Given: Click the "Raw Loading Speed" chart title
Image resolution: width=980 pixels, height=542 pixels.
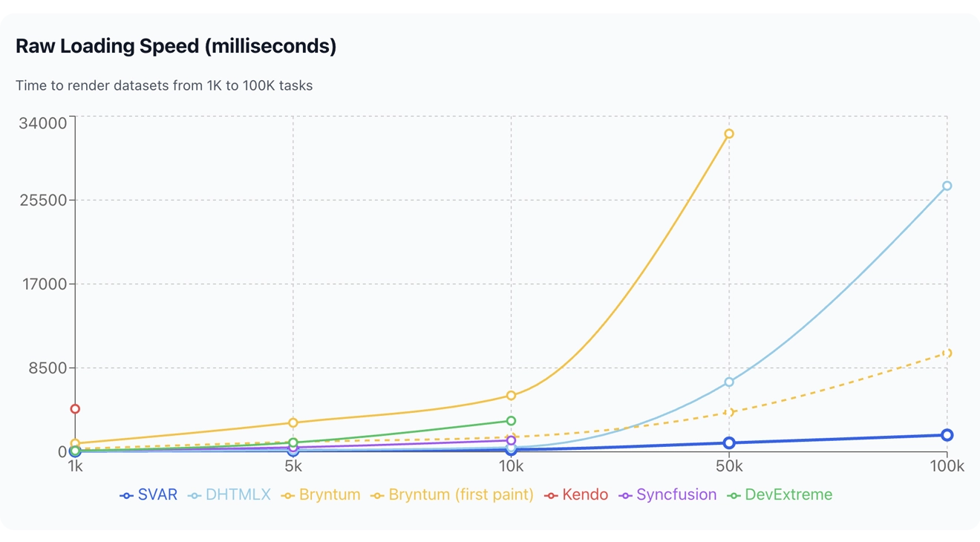Looking at the screenshot, I should [x=176, y=46].
